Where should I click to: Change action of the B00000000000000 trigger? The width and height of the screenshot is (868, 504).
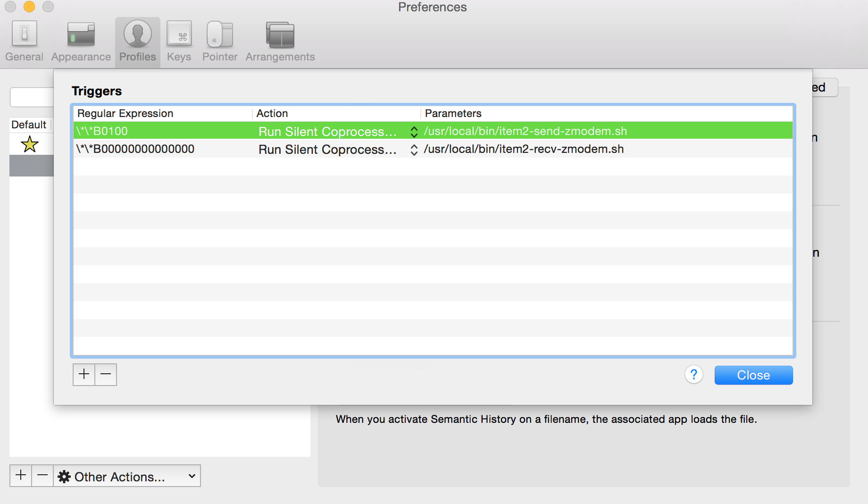pos(338,149)
